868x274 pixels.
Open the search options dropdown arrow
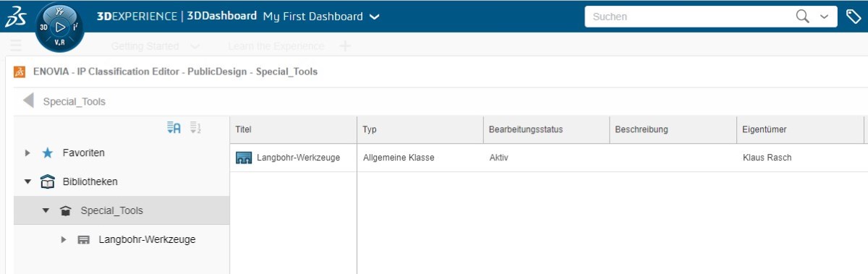coord(824,17)
